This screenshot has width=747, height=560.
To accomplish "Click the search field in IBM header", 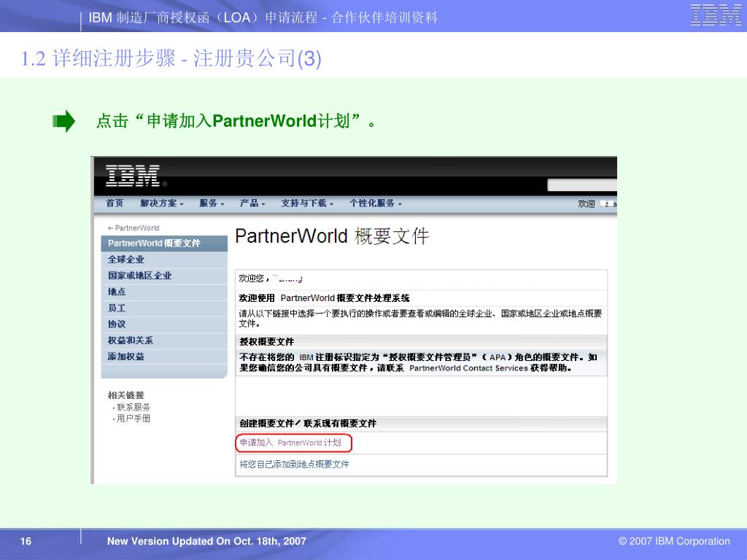I will 582,184.
